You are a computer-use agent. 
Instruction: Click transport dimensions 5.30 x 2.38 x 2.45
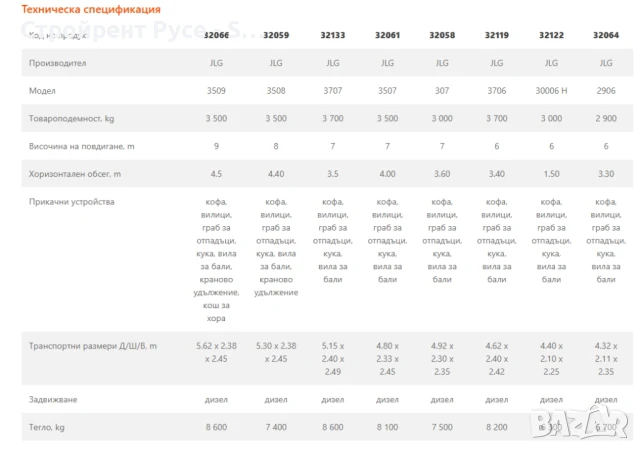(276, 353)
